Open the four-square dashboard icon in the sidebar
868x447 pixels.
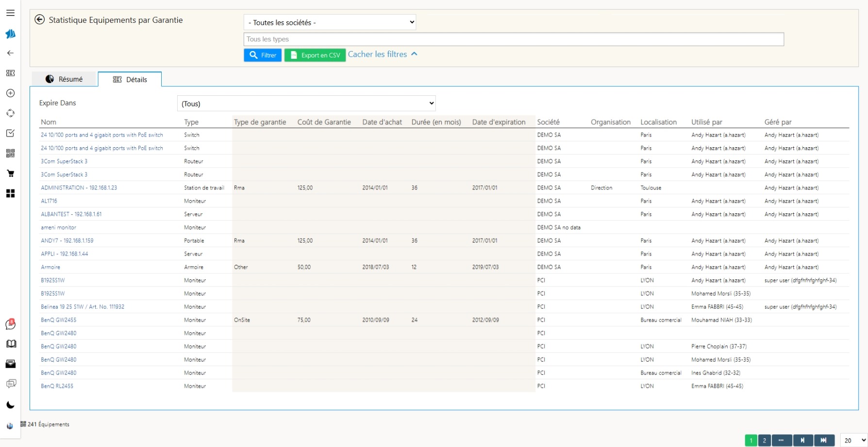pyautogui.click(x=10, y=194)
